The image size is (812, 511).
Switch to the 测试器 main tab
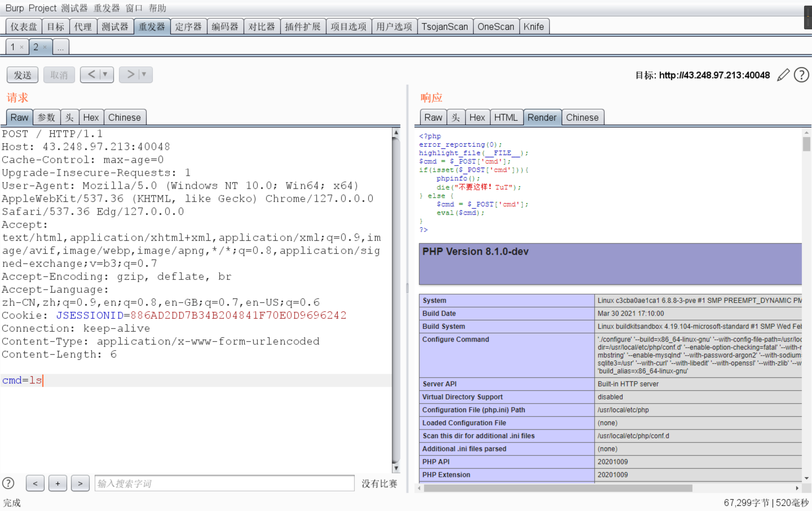click(115, 27)
